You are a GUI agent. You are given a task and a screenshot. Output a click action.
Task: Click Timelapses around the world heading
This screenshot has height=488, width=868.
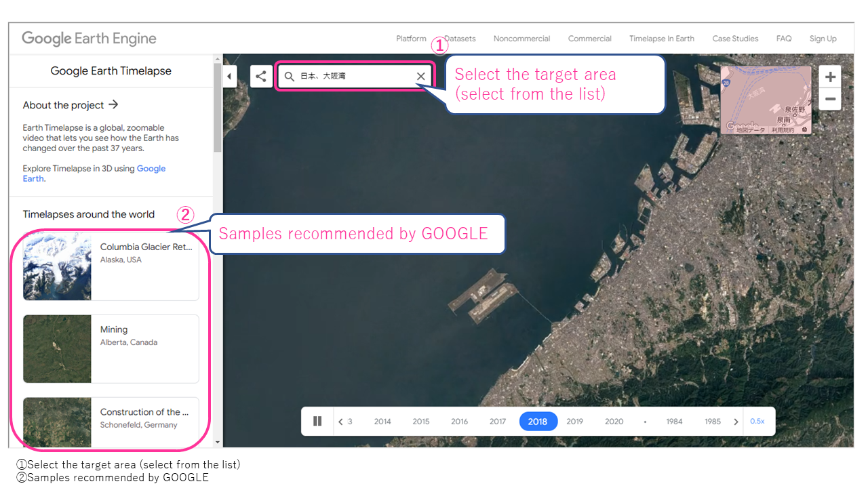tap(89, 214)
